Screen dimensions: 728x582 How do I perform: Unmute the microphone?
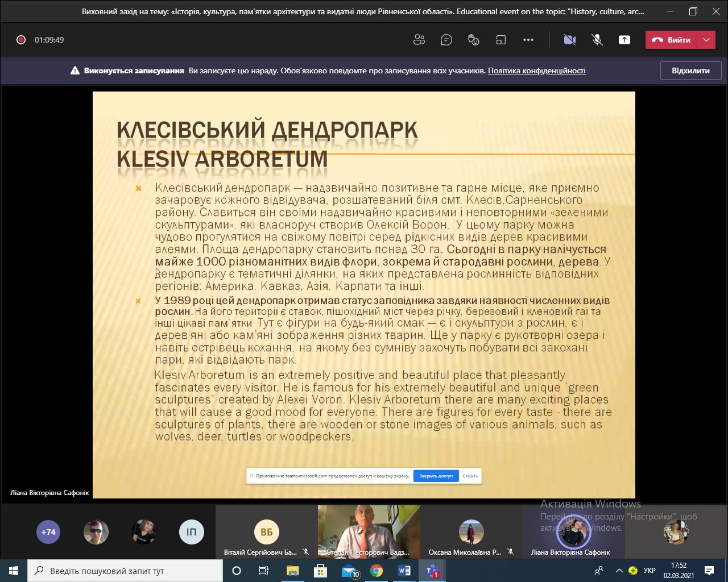[x=597, y=40]
